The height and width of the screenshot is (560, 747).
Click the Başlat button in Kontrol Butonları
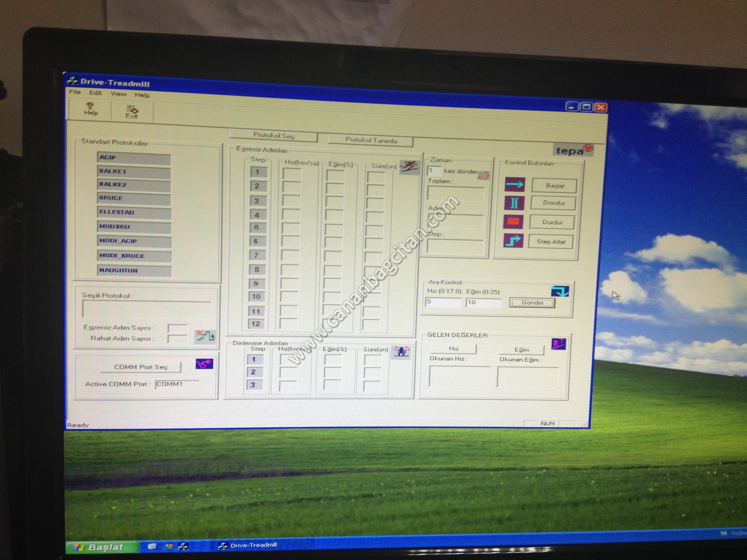coord(555,186)
